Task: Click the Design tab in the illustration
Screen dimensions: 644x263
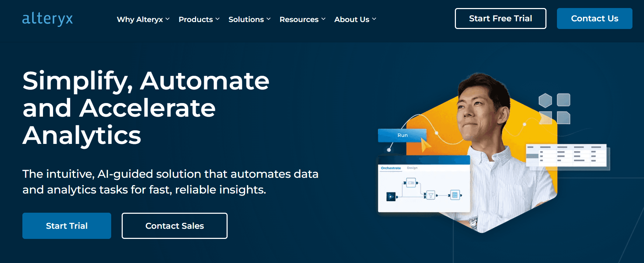Action: [412, 168]
